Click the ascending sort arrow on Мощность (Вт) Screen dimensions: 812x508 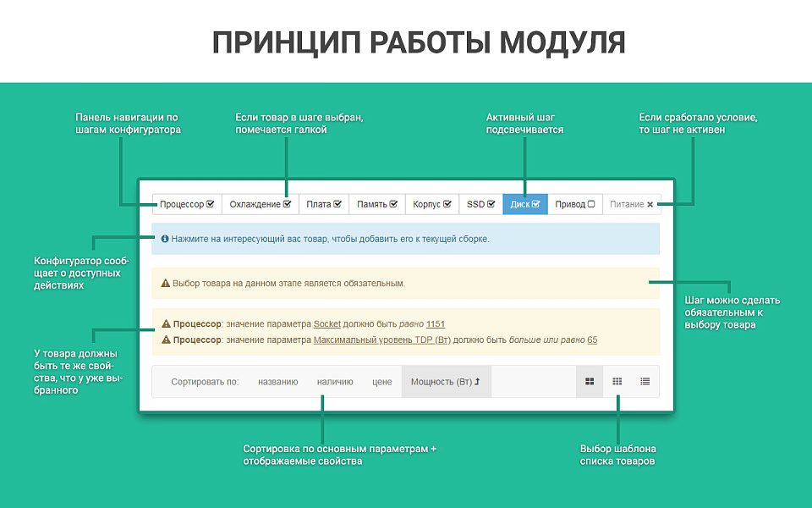point(476,381)
